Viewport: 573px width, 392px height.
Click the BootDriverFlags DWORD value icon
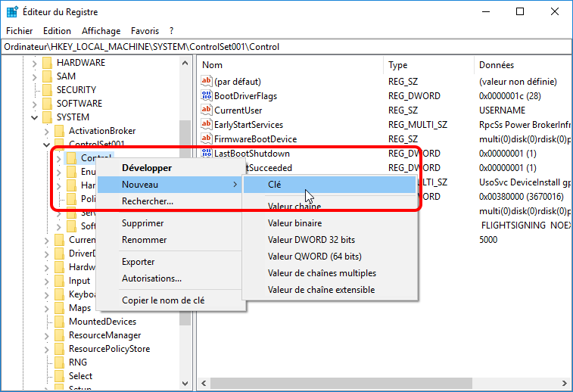[207, 95]
